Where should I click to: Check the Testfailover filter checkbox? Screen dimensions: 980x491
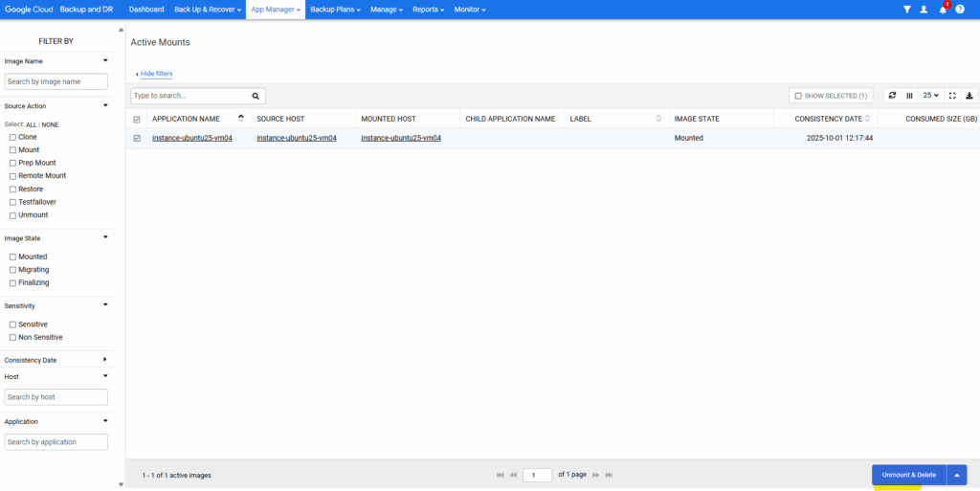pyautogui.click(x=12, y=202)
